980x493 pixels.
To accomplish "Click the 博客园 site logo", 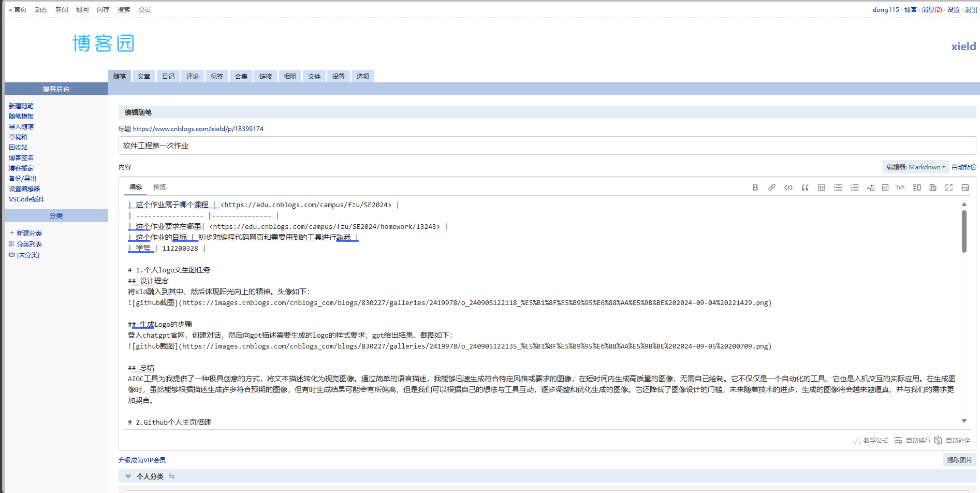I will tap(103, 44).
